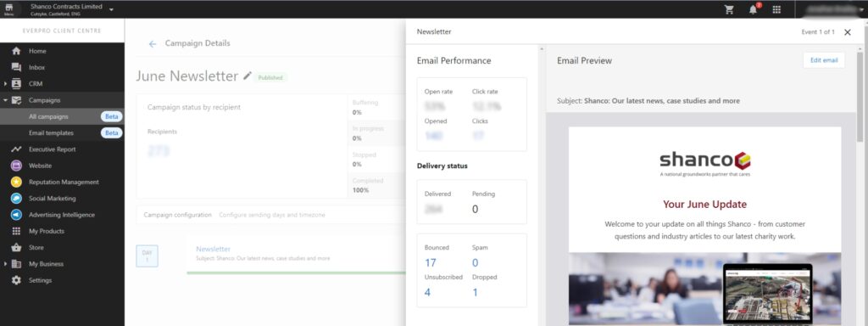This screenshot has height=326, width=868.
Task: Click the Executive Report chart icon
Action: click(x=16, y=149)
